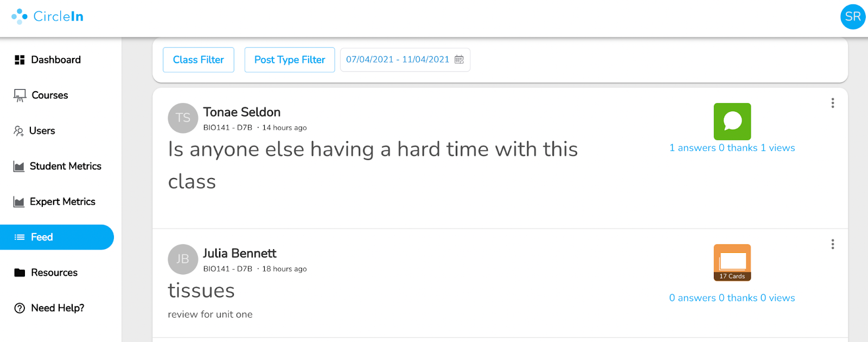
Task: Click the JB avatar of Julia Bennett
Action: tap(183, 259)
